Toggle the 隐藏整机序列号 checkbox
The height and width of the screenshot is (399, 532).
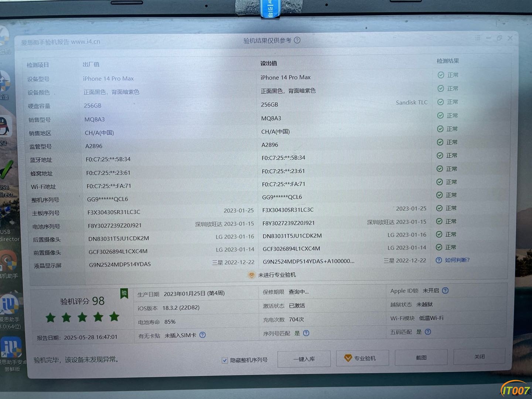(225, 360)
